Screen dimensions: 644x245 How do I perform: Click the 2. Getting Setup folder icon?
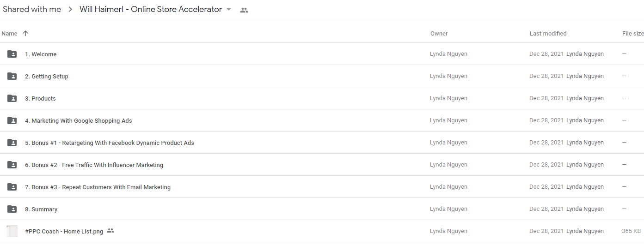[x=12, y=76]
